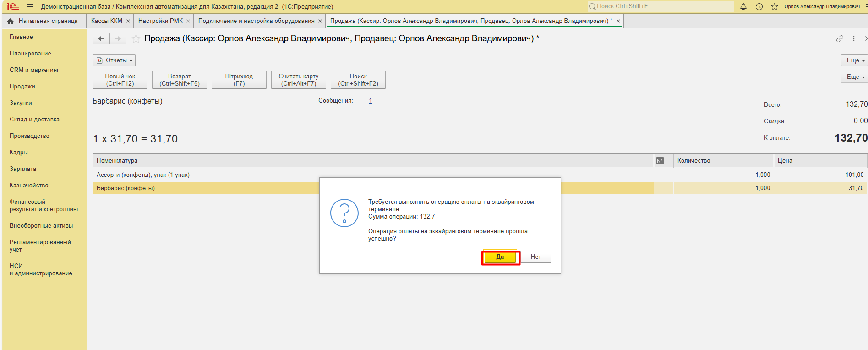Click the forward navigation arrow
Screen dimensions: 868x350
(118, 39)
